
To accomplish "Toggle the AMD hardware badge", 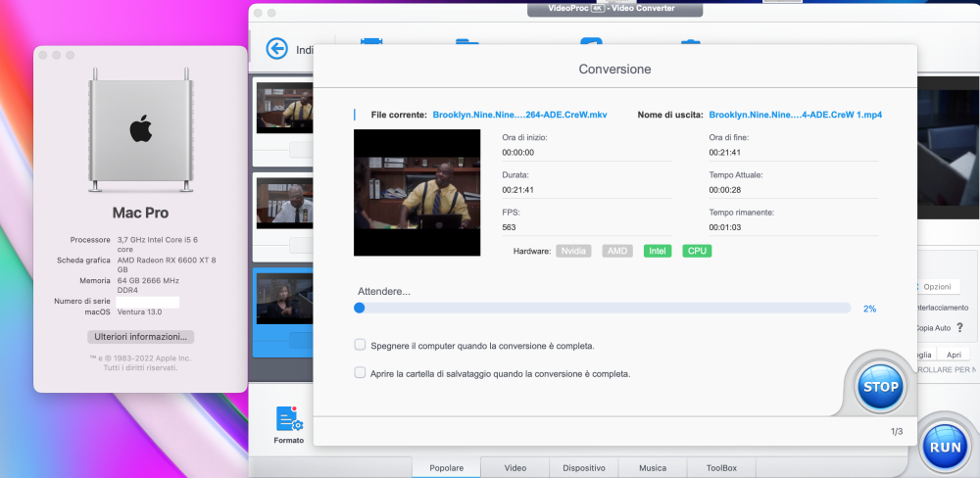I will coord(617,251).
